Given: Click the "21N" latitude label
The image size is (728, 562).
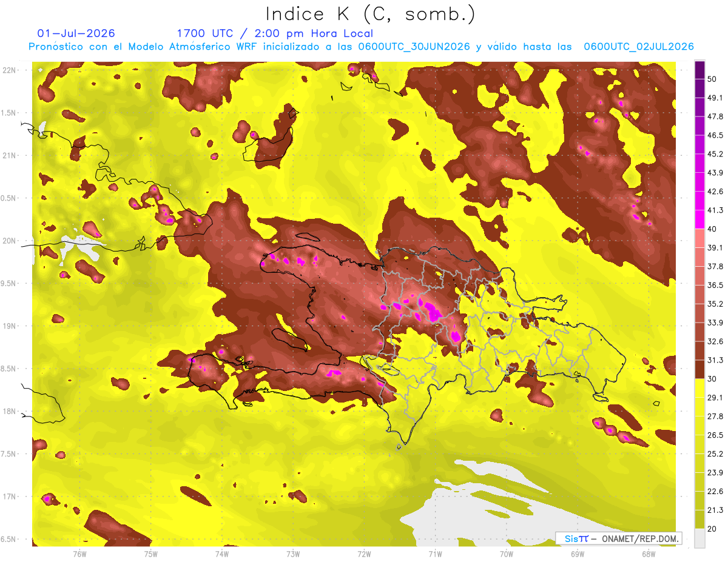Looking at the screenshot, I should coord(9,155).
